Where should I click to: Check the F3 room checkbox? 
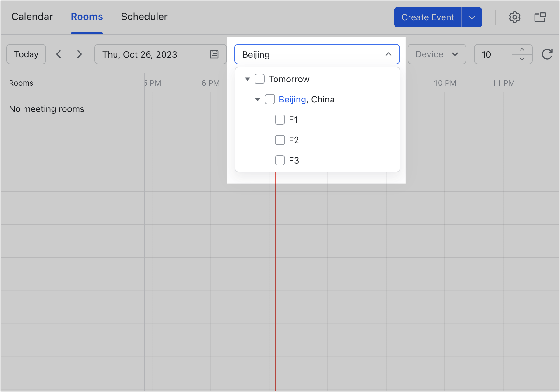[280, 160]
